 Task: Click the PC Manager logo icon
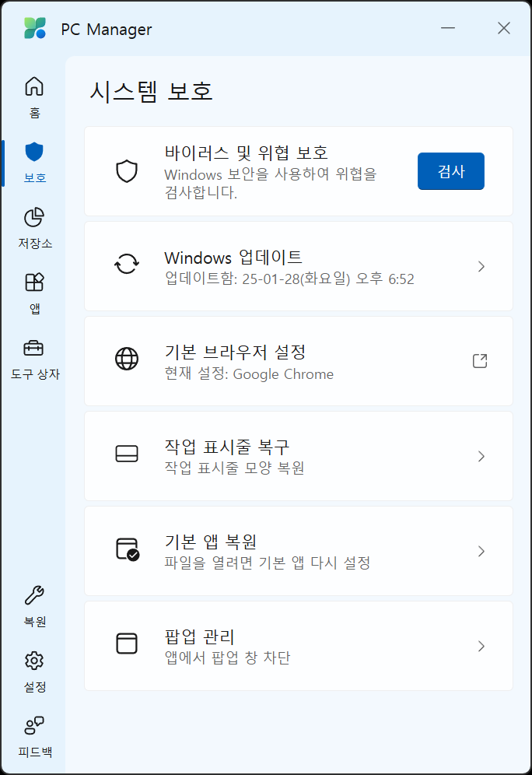click(35, 28)
